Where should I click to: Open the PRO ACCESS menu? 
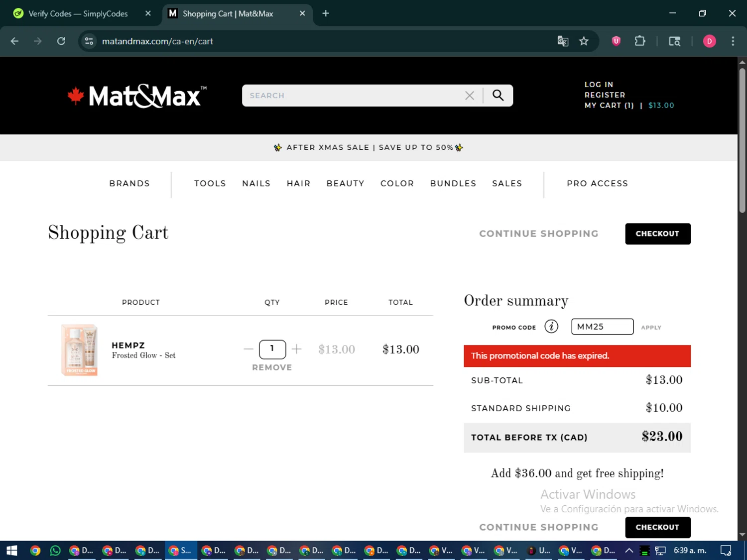click(598, 184)
